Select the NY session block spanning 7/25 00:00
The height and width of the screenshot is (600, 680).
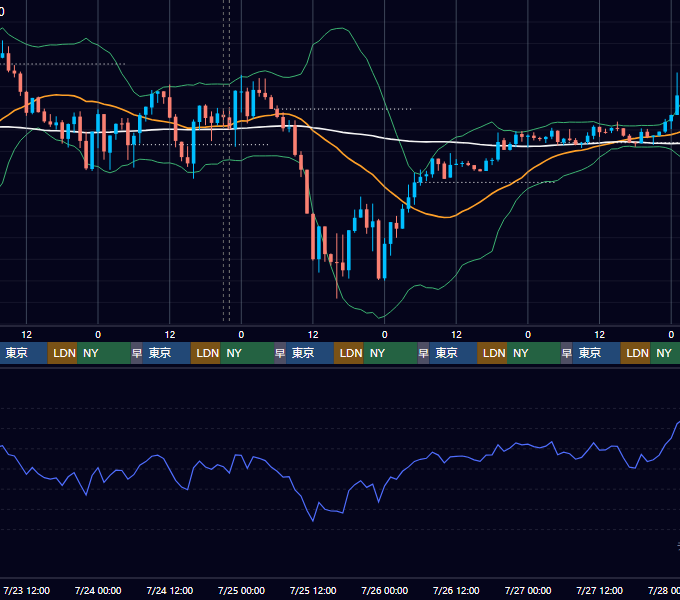point(247,353)
